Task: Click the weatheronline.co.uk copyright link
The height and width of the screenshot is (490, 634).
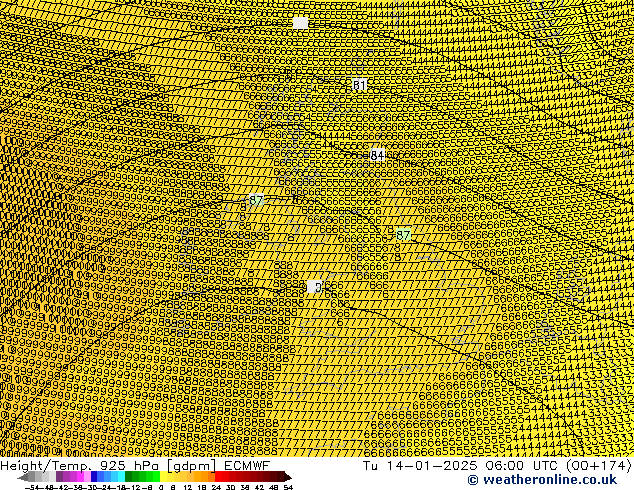Action: (x=542, y=480)
